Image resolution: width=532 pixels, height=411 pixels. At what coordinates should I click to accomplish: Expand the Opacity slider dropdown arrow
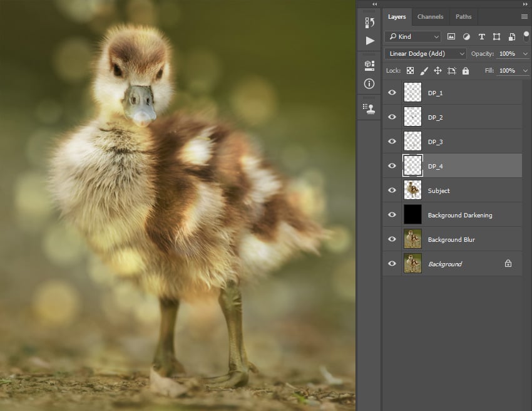524,54
